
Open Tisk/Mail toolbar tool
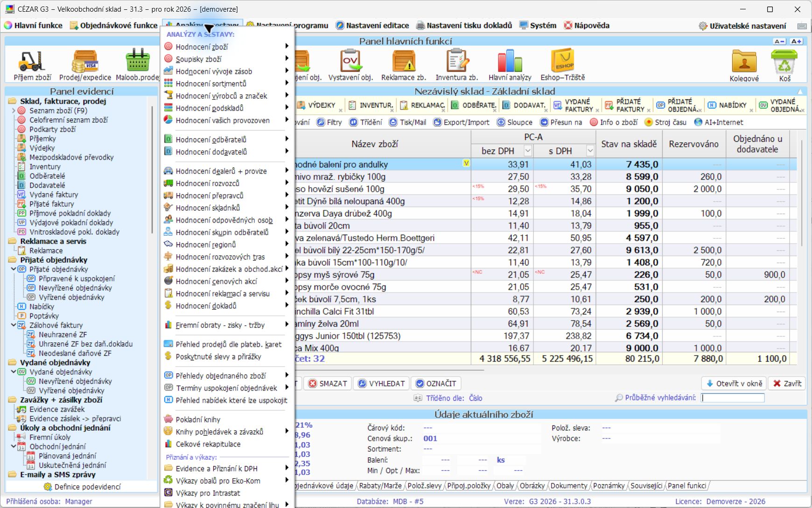pos(407,122)
